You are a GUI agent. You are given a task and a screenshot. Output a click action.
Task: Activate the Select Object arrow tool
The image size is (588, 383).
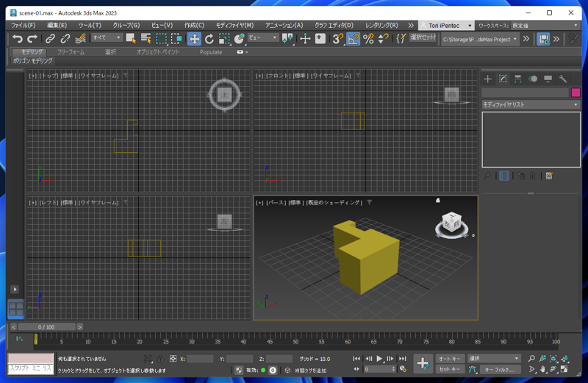[x=131, y=39]
